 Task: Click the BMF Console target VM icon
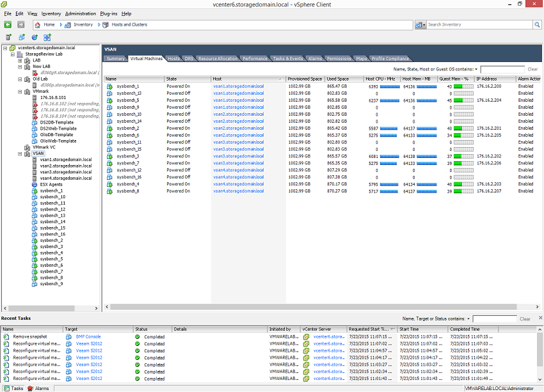tap(68, 336)
